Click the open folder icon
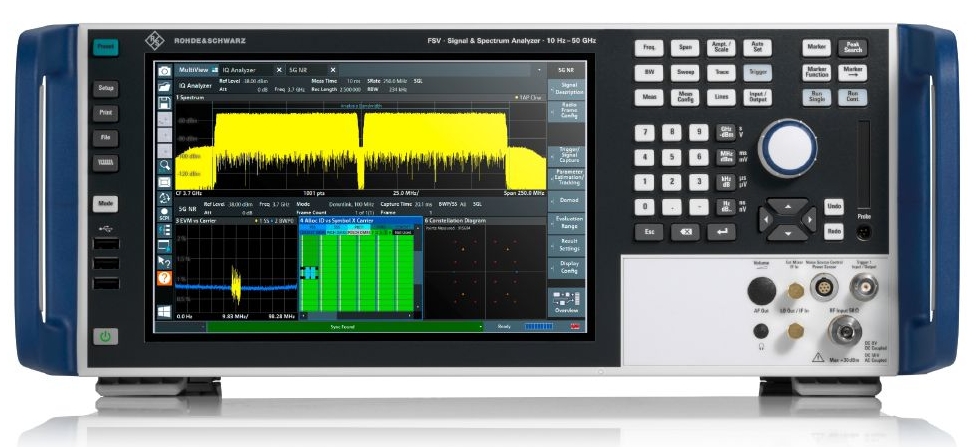 [x=165, y=88]
